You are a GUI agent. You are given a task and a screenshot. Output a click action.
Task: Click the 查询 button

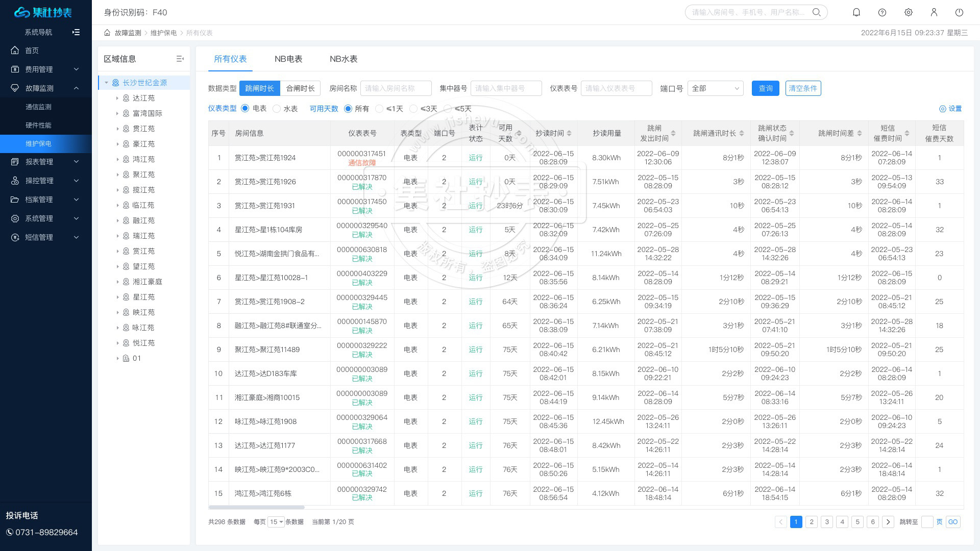pos(765,88)
